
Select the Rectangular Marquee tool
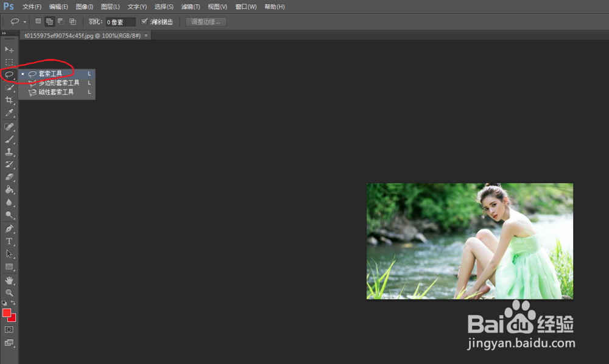tap(9, 62)
